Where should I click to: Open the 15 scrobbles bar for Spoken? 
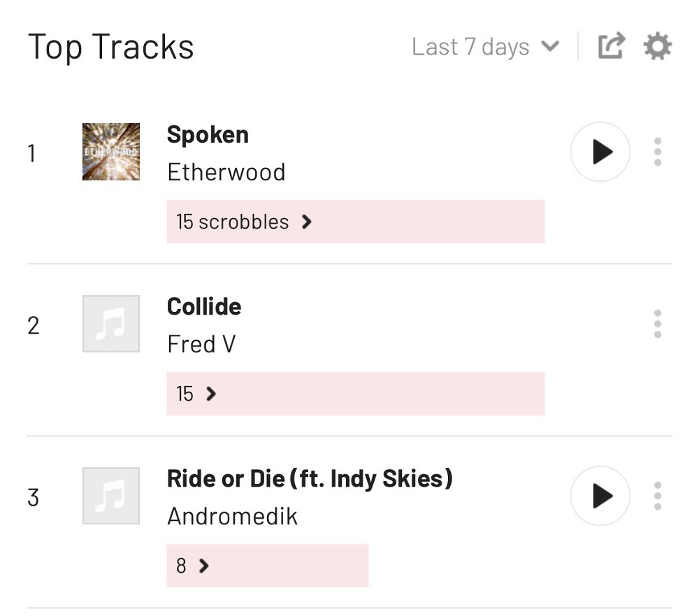tap(355, 222)
